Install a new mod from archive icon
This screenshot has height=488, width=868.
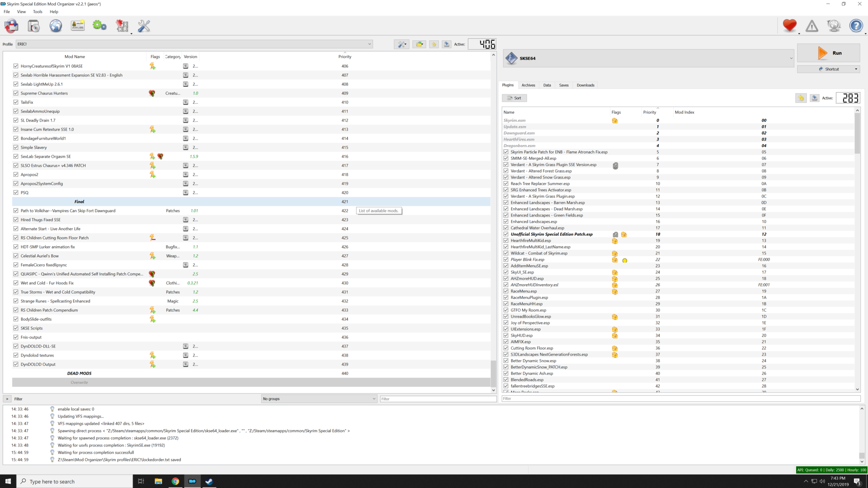[33, 26]
